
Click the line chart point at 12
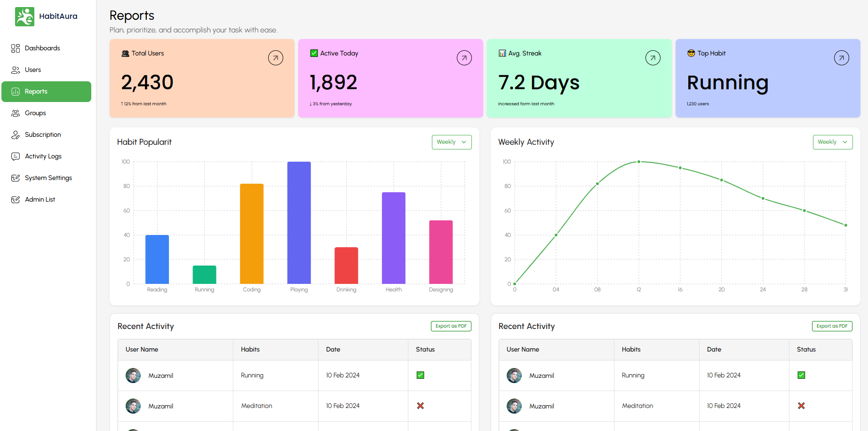[x=639, y=162]
